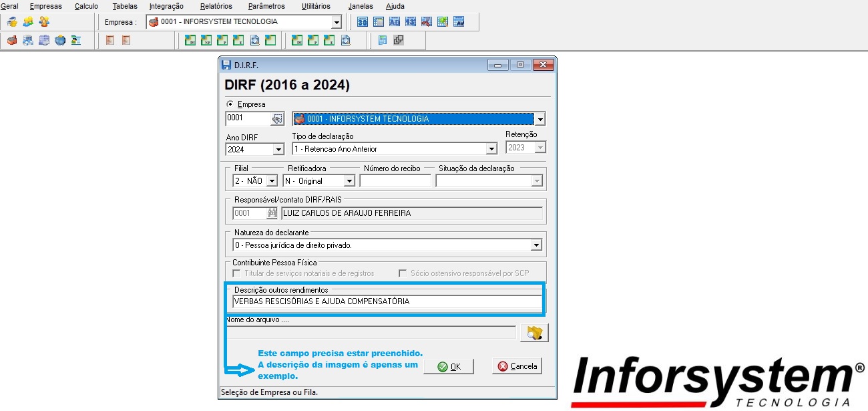Click the employee list card toolbar icon
This screenshot has width=868, height=411.
76,40
